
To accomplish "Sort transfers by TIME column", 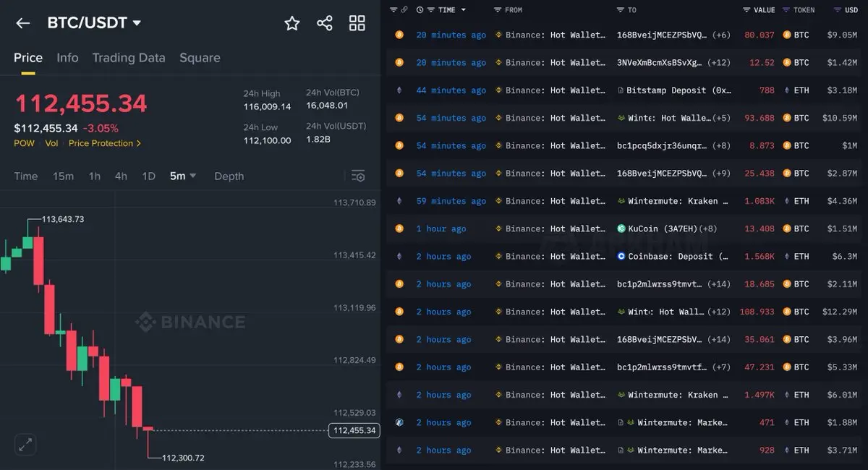I will tap(446, 10).
